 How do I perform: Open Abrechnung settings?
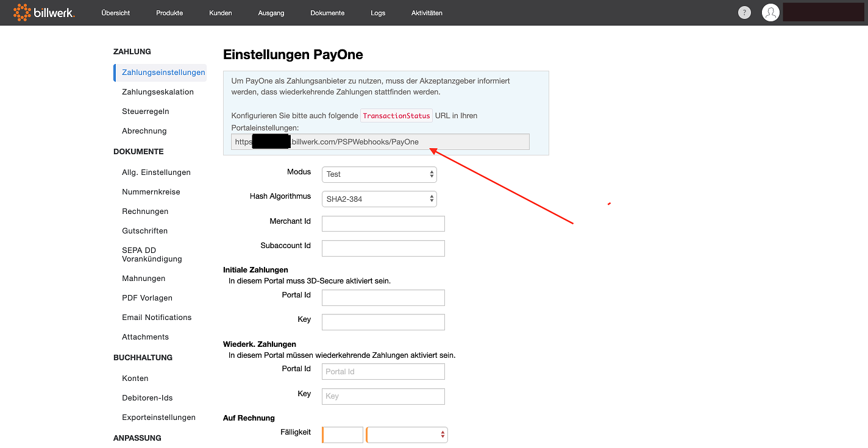coord(144,131)
